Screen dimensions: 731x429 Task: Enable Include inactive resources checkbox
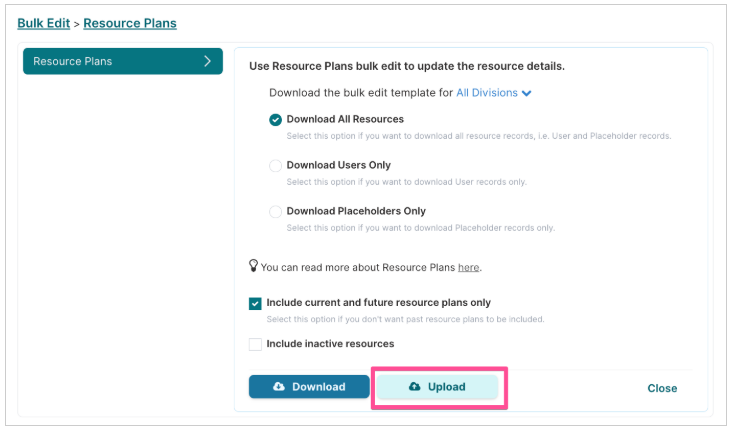(255, 345)
